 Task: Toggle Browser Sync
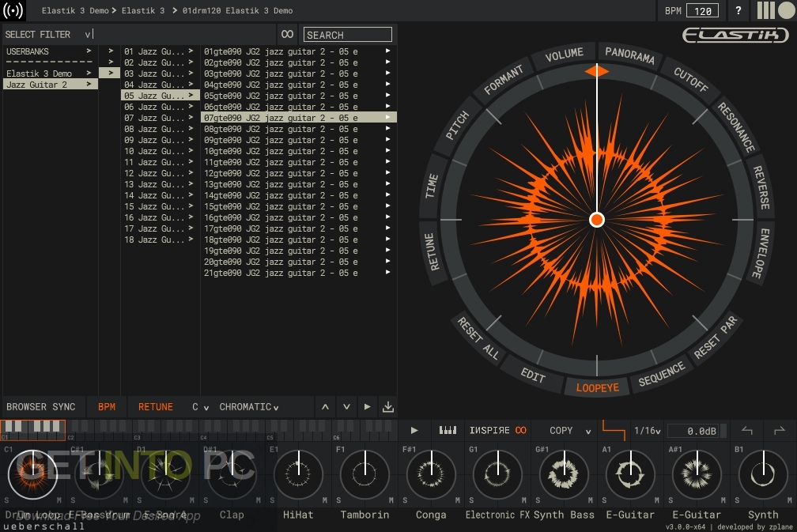tap(40, 407)
